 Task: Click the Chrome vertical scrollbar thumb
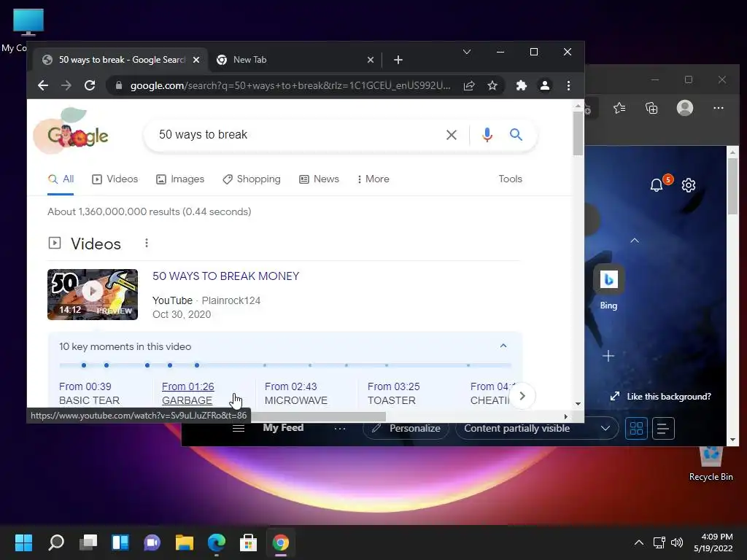point(578,133)
